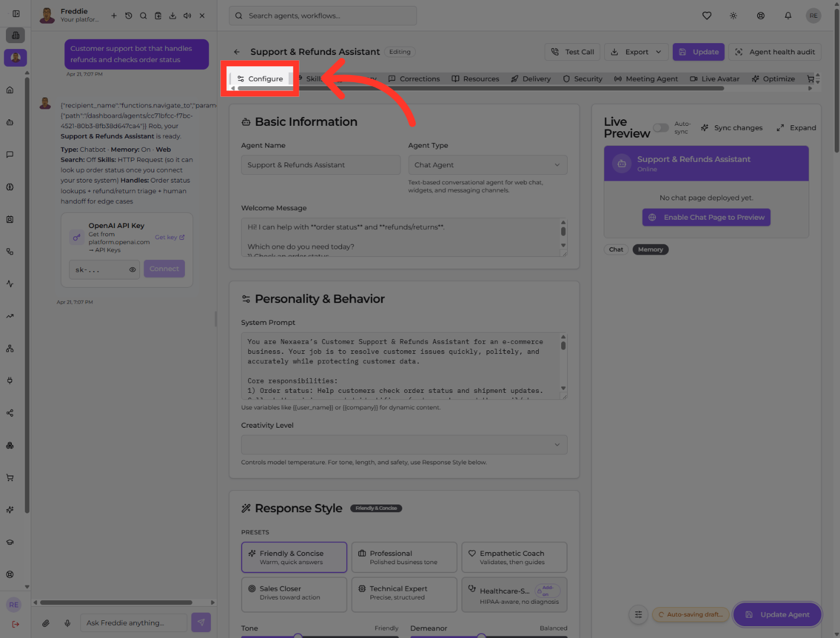Run the Agent health audit
Screen dimensions: 840x638
click(775, 52)
